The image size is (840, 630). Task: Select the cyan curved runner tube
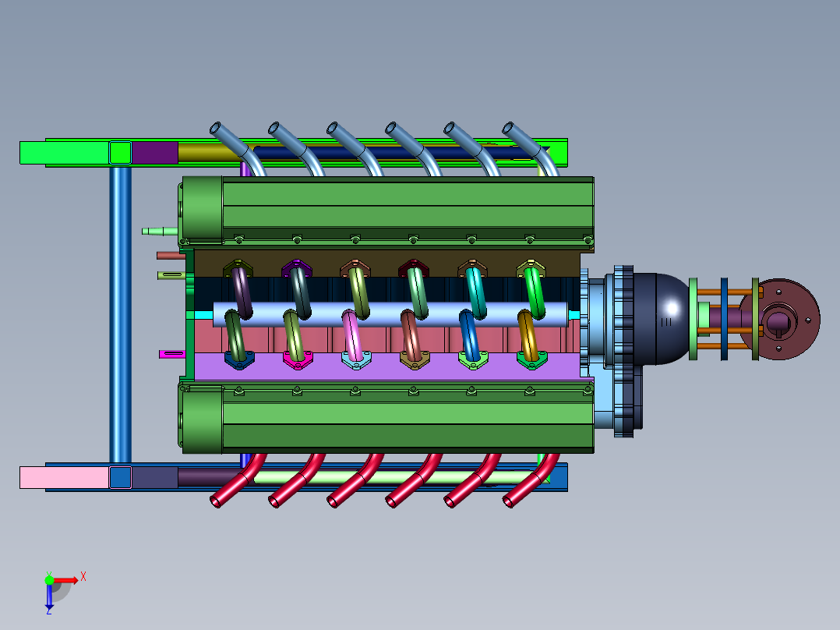(x=475, y=294)
